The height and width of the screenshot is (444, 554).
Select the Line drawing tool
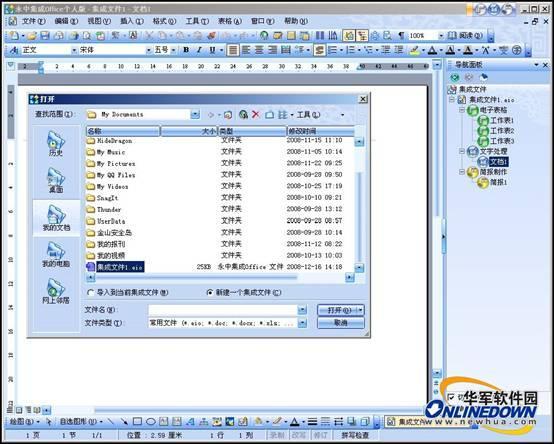coord(111,421)
